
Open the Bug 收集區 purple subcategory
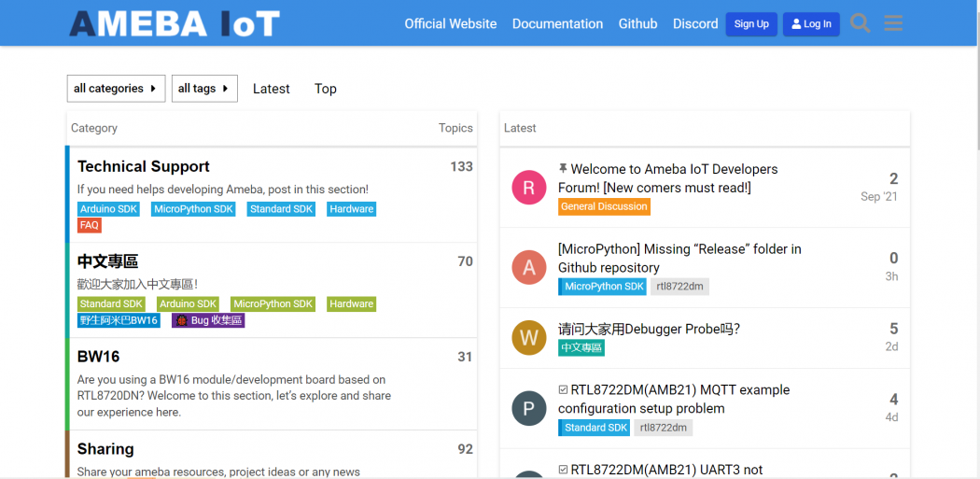click(208, 321)
